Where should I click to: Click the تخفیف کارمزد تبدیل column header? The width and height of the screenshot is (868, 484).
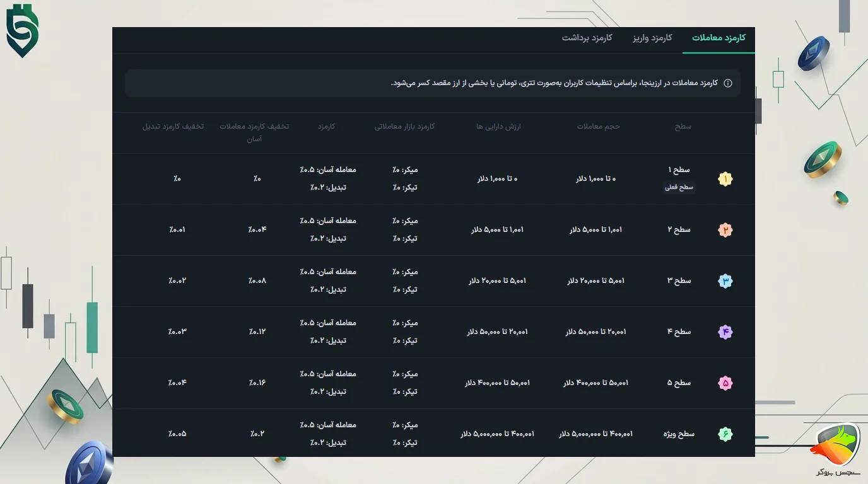pyautogui.click(x=173, y=127)
